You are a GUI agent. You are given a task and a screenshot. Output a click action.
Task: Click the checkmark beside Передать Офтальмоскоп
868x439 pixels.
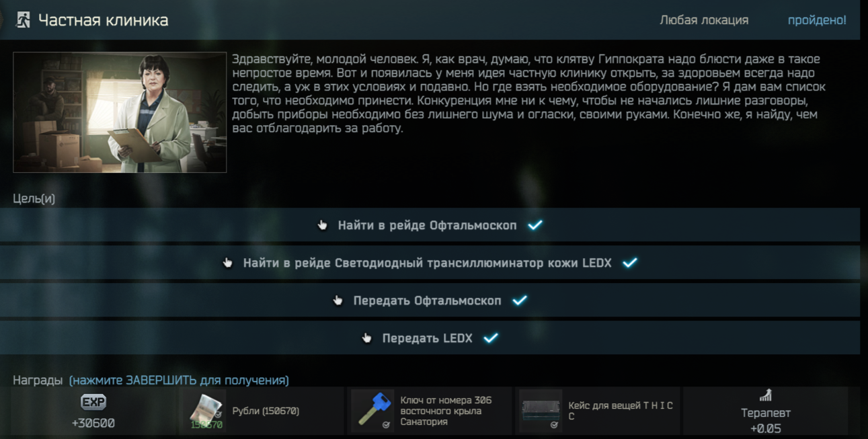pos(520,301)
